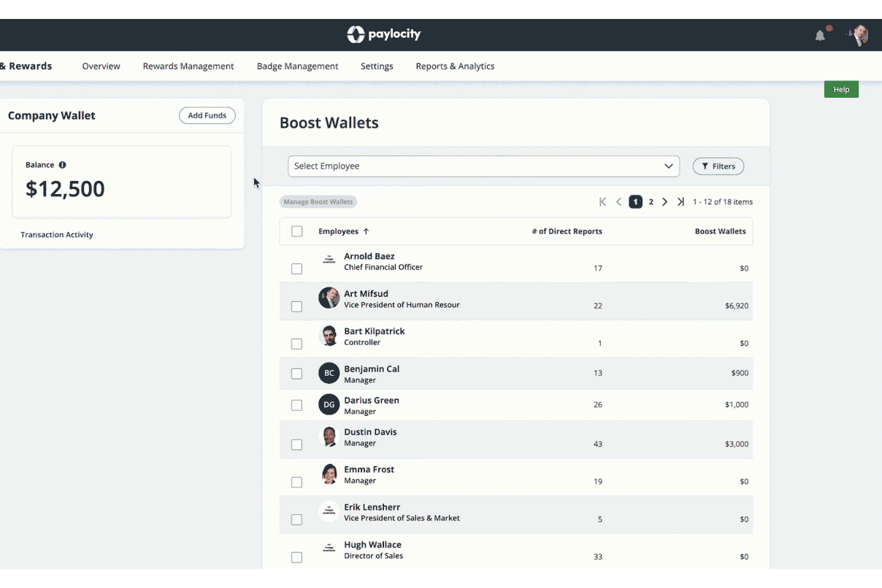Viewport: 882px width, 588px height.
Task: Click the user profile avatar
Action: (859, 34)
